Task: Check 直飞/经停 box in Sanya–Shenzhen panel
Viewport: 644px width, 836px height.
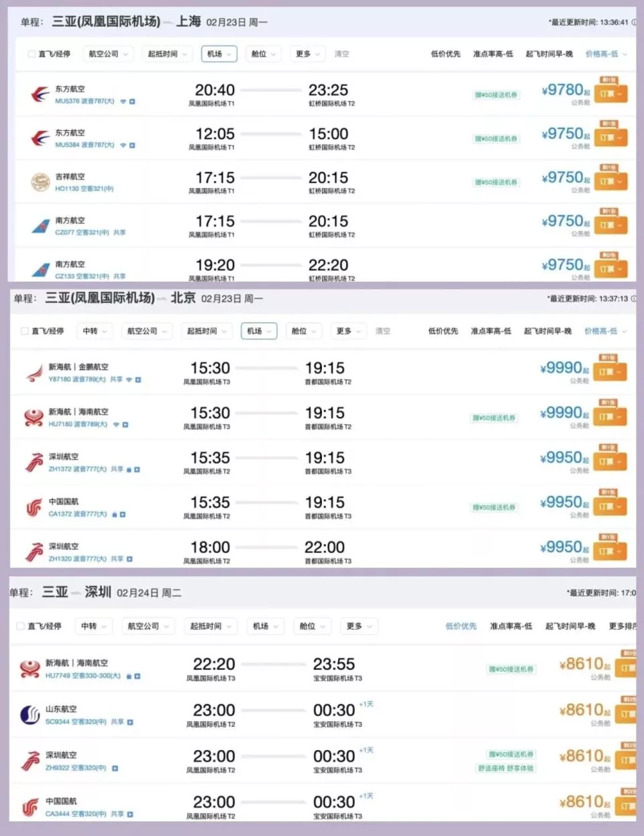Action: 21,626
